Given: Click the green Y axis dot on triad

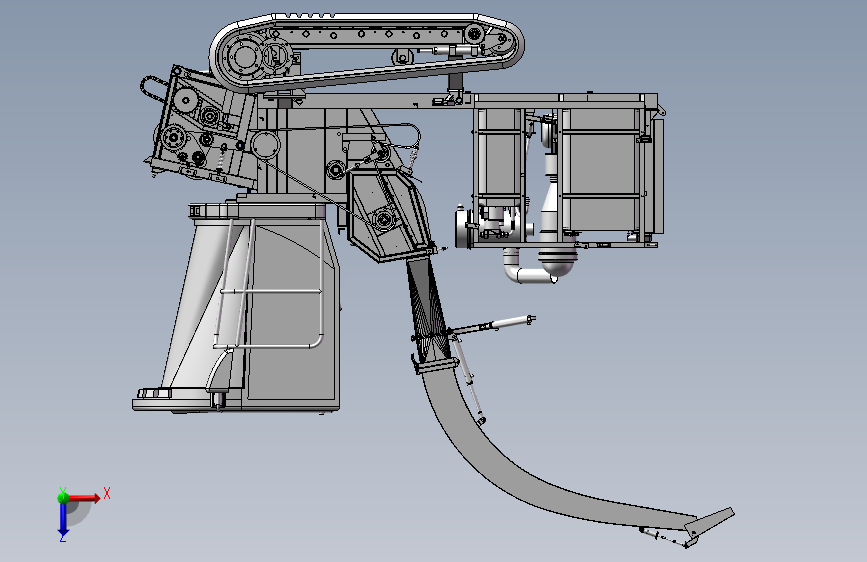Looking at the screenshot, I should [x=63, y=497].
